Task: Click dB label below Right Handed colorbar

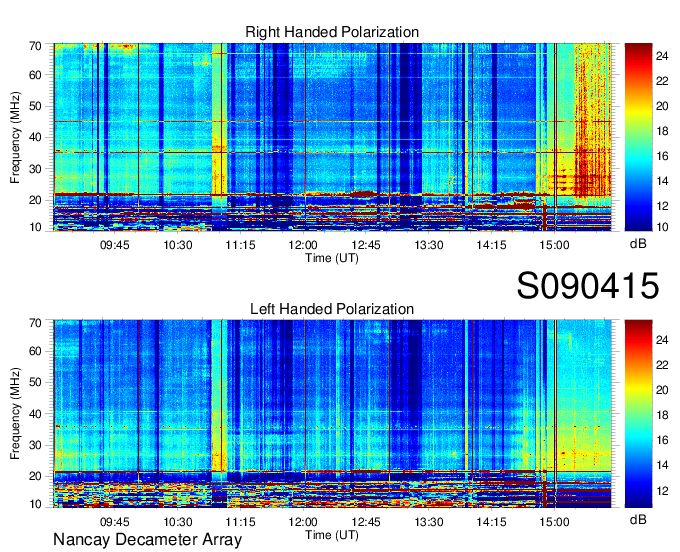Action: pyautogui.click(x=638, y=244)
